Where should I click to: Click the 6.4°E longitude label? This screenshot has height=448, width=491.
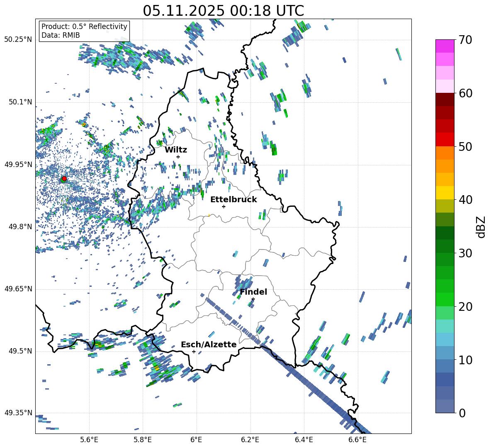(x=304, y=440)
